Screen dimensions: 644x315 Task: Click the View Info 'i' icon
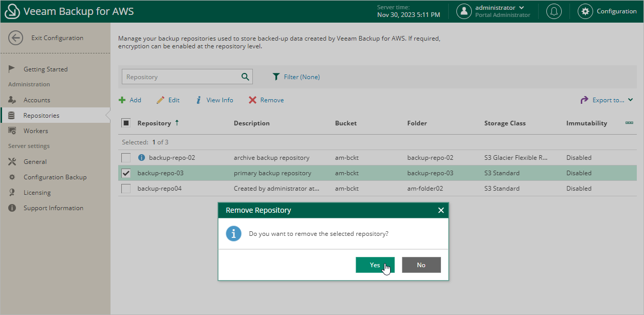(198, 100)
